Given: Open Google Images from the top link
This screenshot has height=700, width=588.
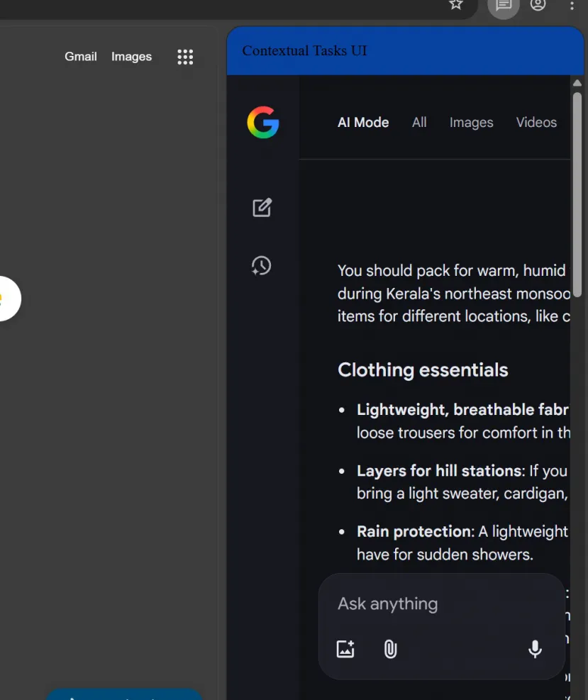Looking at the screenshot, I should coord(131,57).
